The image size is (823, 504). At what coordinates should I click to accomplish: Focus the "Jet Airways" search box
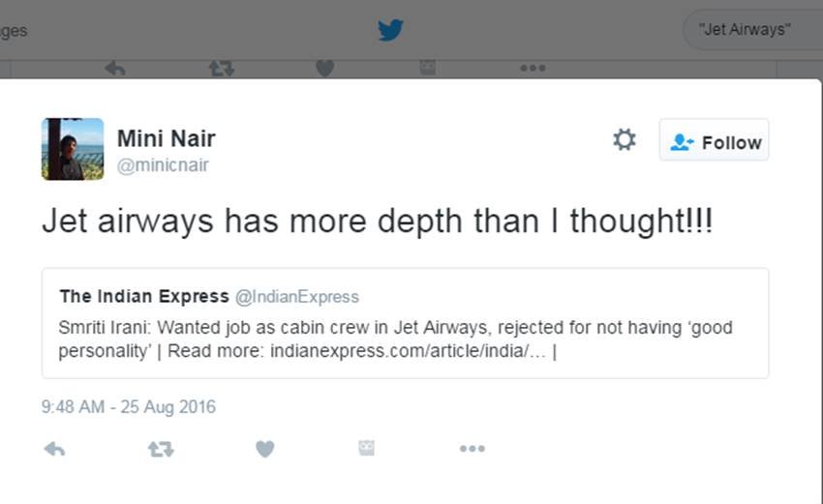point(747,29)
